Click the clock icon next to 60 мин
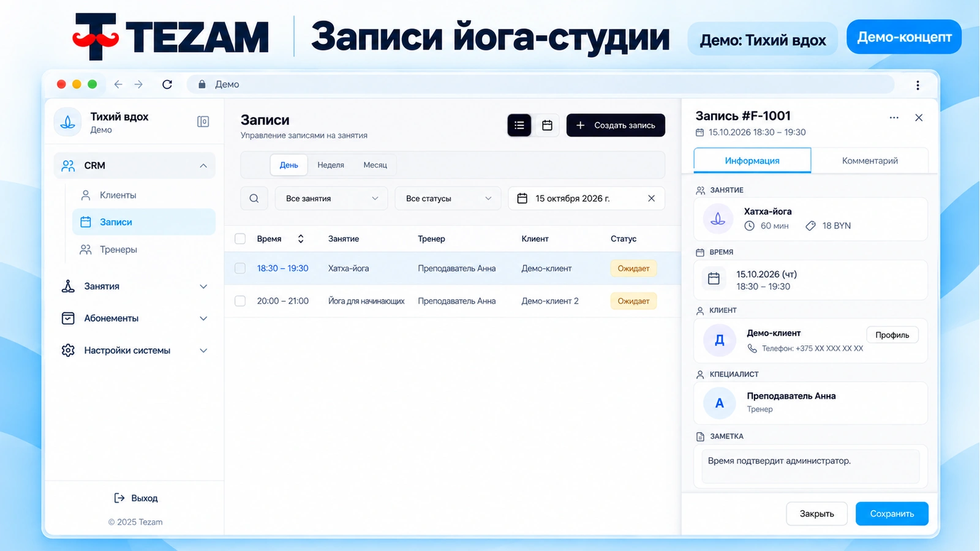Image resolution: width=980 pixels, height=551 pixels. click(x=749, y=226)
